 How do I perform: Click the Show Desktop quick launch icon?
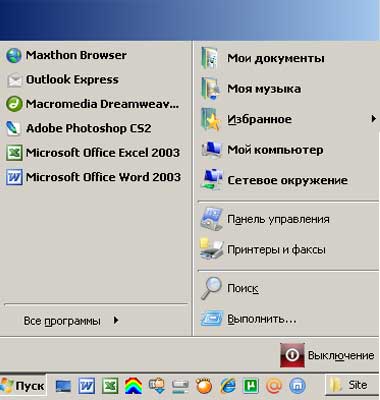coord(63,386)
